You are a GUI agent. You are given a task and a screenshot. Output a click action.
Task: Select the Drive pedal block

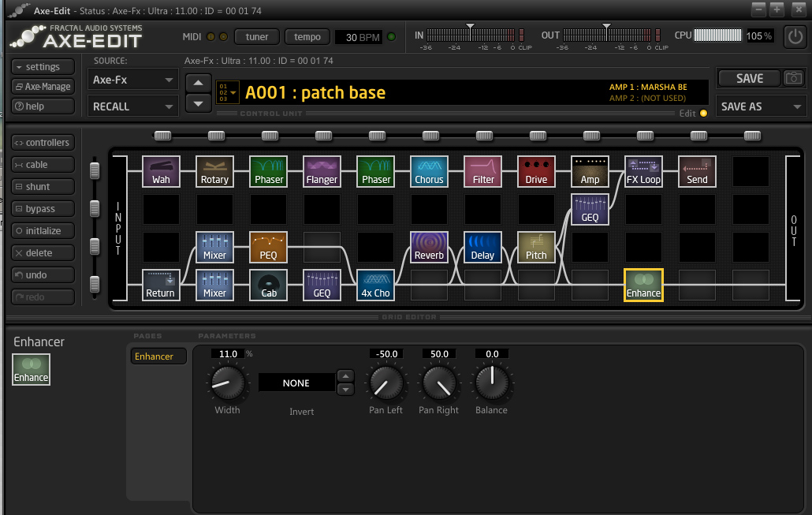[536, 170]
